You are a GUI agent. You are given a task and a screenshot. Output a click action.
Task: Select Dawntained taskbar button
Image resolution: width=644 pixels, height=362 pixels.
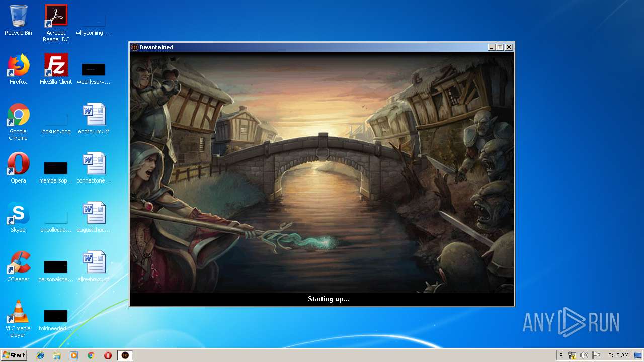pyautogui.click(x=125, y=355)
